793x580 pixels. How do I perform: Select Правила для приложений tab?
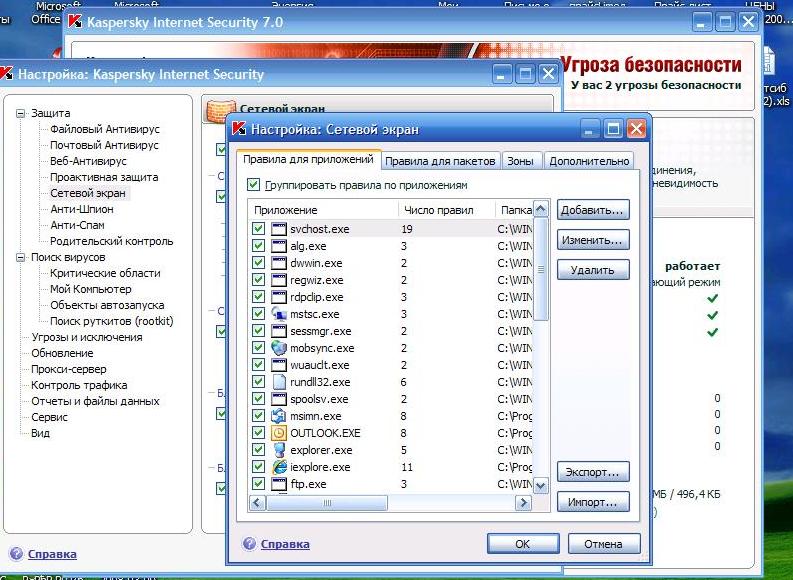(308, 159)
